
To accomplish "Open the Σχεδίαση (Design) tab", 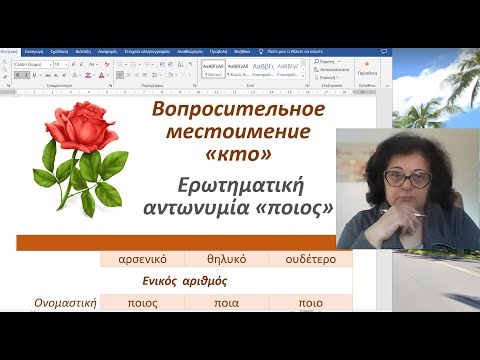I will 59,52.
